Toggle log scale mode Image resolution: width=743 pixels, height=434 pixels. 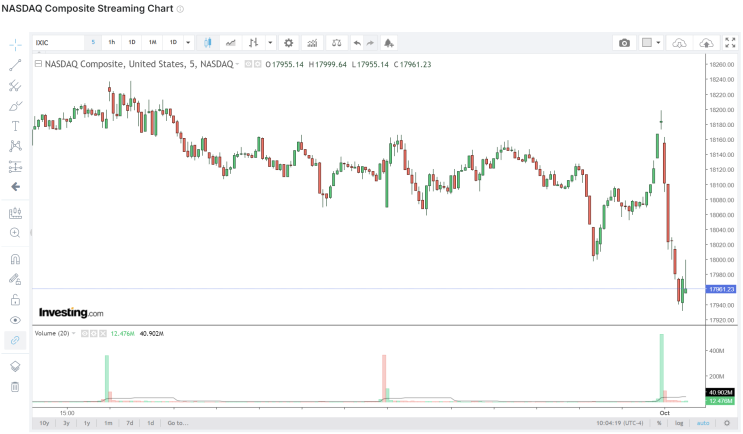click(679, 423)
